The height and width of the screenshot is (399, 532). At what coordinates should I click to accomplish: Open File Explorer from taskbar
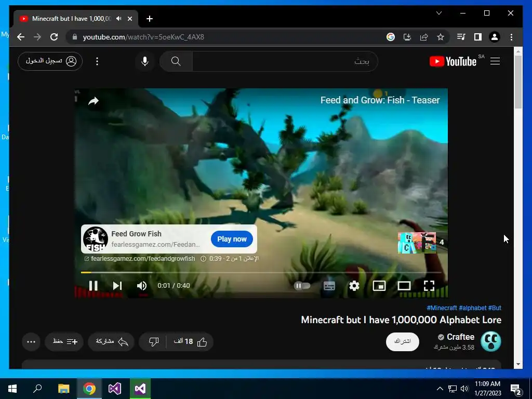tap(63, 389)
